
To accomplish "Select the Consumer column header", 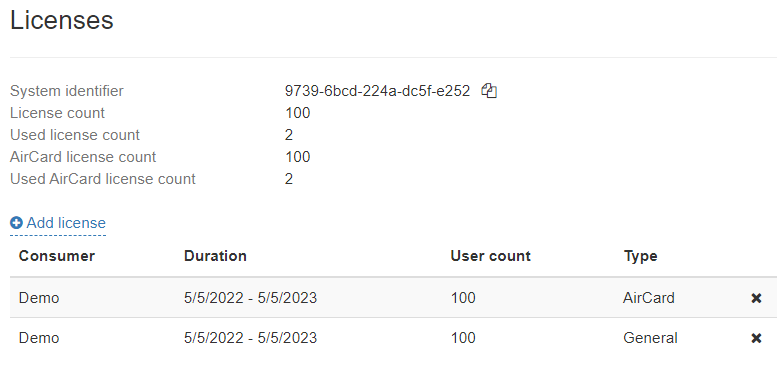I will (57, 256).
